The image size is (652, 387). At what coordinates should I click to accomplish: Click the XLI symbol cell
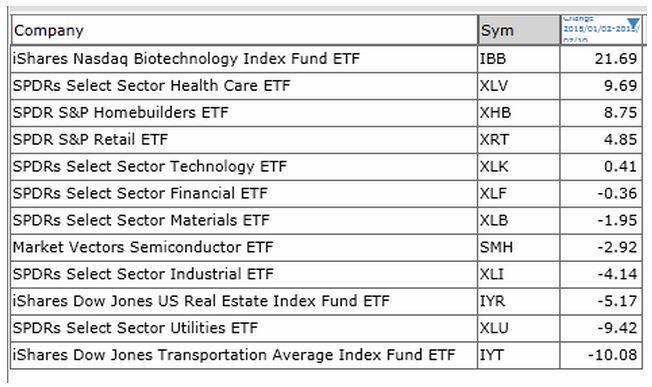pos(519,274)
